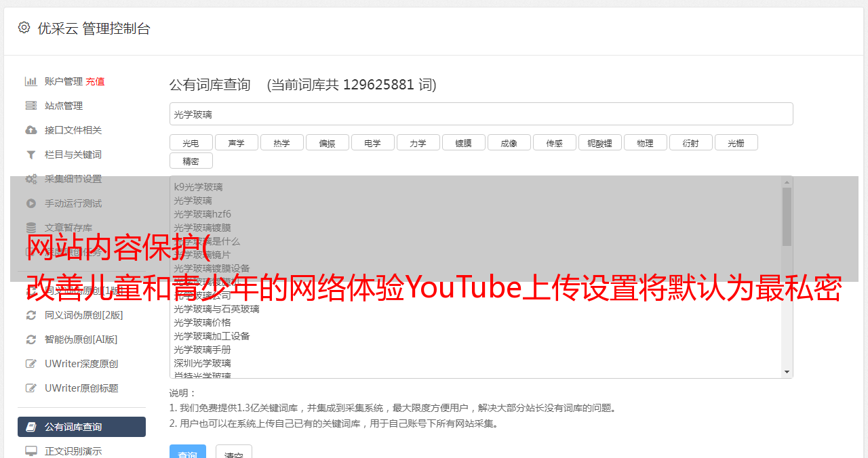Click the 光栅 keyword tag
The image size is (868, 458).
tap(736, 142)
